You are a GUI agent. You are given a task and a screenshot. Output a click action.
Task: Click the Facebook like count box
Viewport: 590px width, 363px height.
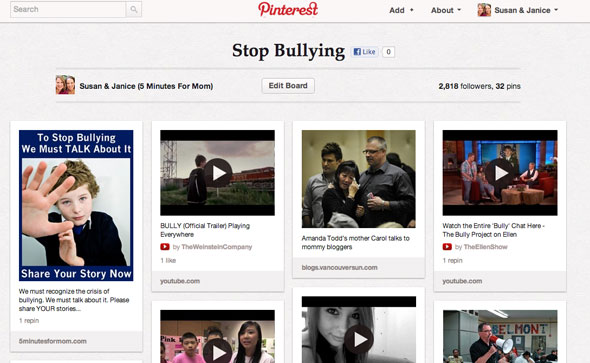pos(388,52)
